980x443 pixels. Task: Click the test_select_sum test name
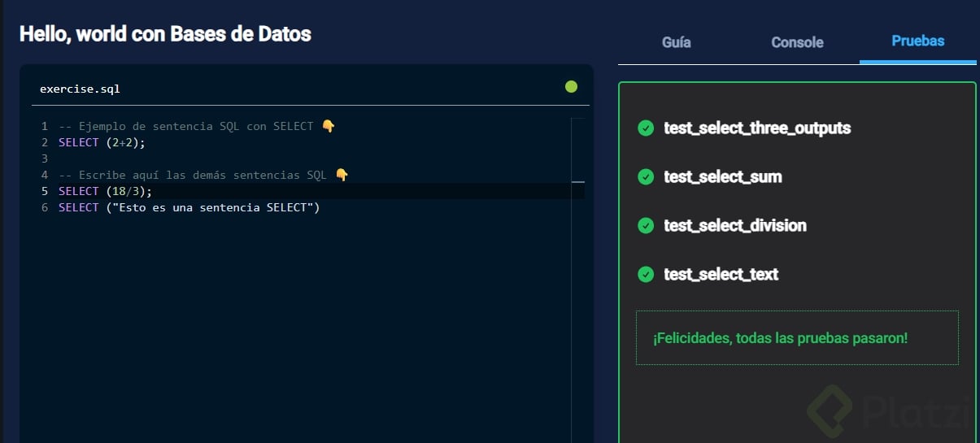tap(722, 177)
